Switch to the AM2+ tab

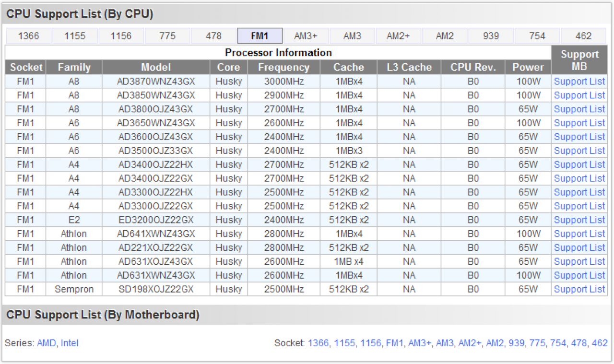pos(399,36)
